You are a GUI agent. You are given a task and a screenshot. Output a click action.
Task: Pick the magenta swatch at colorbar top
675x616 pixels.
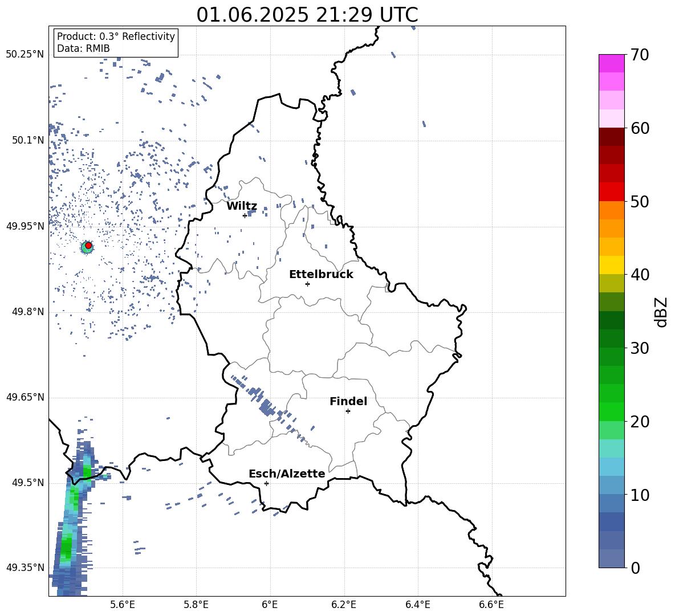coord(611,63)
